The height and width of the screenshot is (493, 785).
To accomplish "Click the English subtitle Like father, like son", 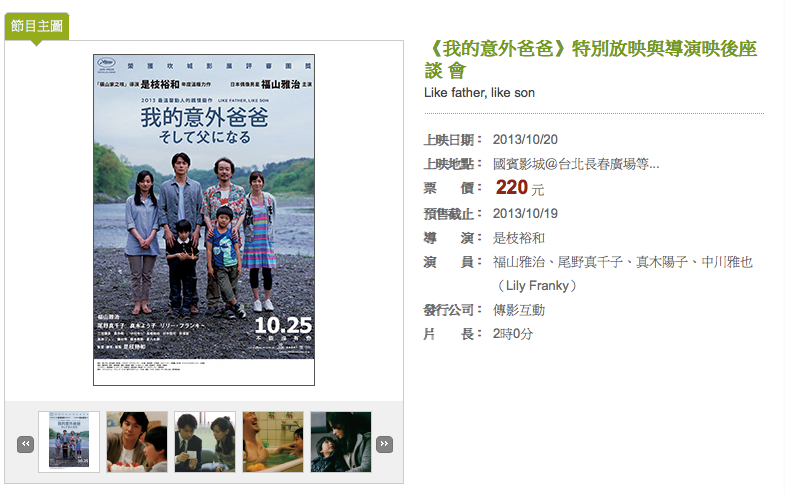I will coord(479,93).
